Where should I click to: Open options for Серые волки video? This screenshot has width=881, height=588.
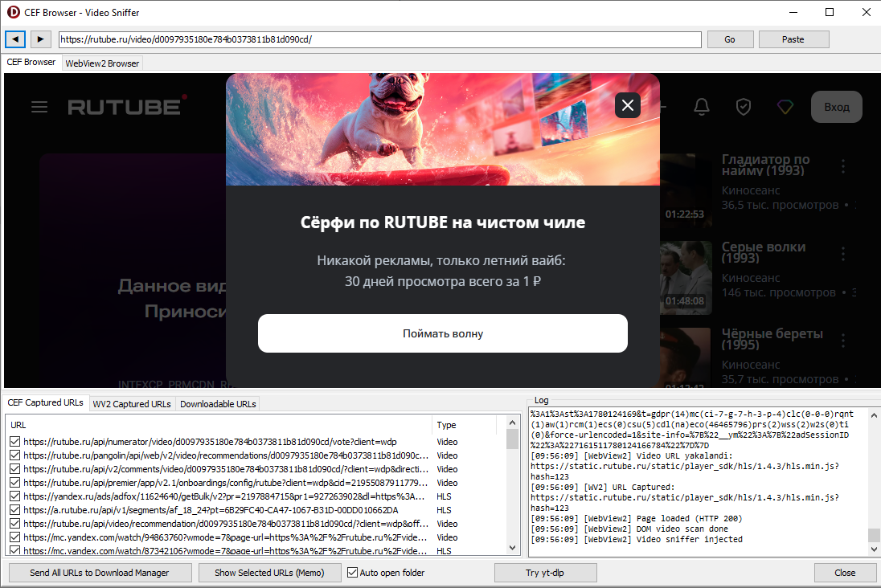pyautogui.click(x=842, y=254)
